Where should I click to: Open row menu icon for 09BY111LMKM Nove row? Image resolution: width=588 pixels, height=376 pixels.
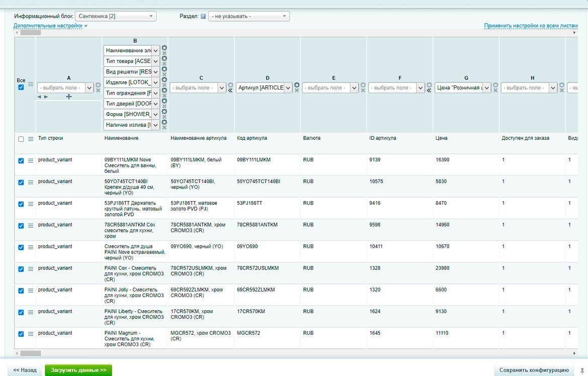click(x=31, y=161)
